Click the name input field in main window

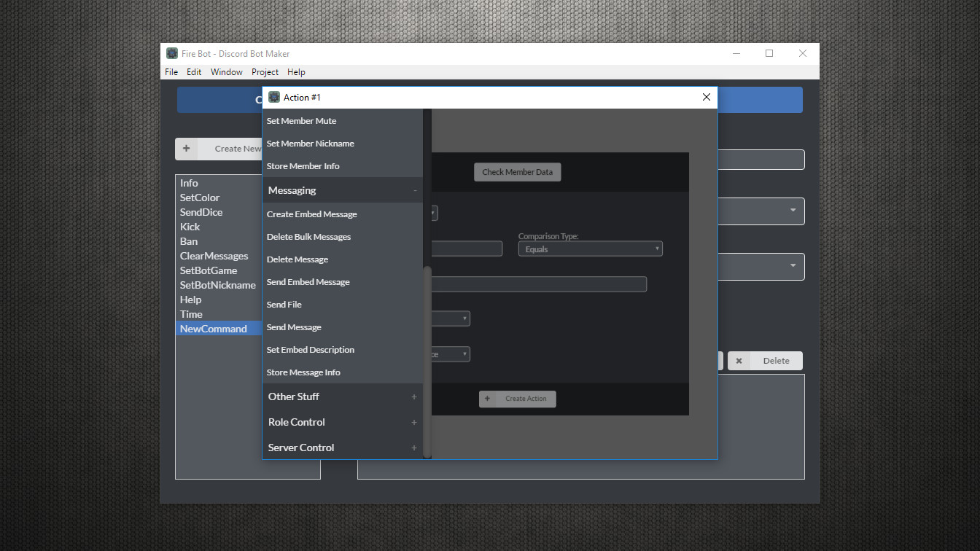(x=761, y=160)
